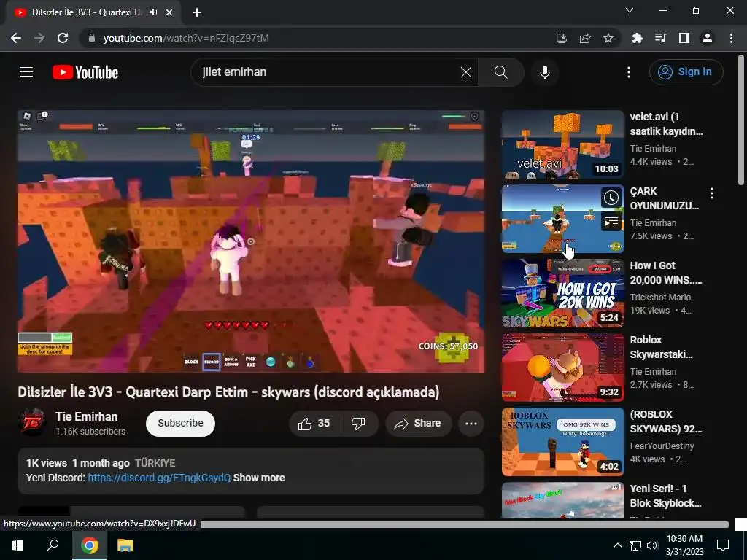Go back with browser back arrow

[x=16, y=38]
